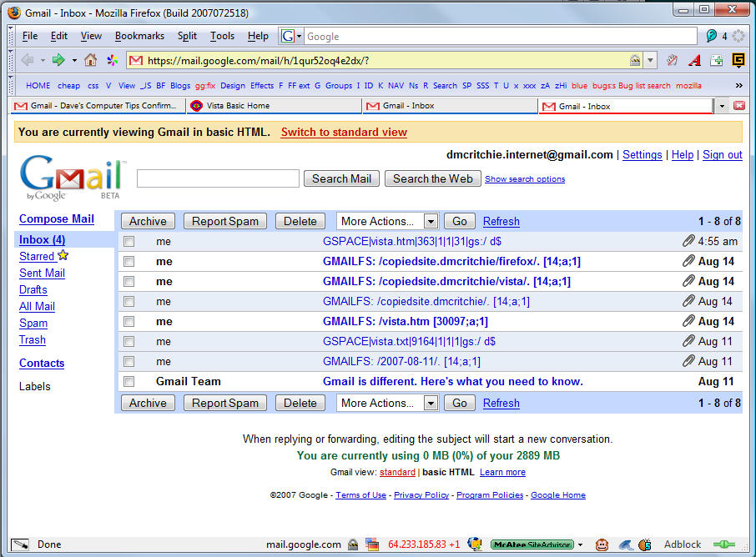Click the flag icon in status bar
756x557 pixels.
click(x=371, y=544)
